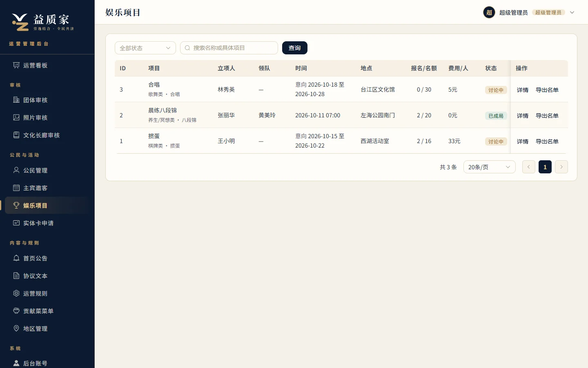
Task: Click 导出名单 for 合唱 row
Action: point(547,90)
